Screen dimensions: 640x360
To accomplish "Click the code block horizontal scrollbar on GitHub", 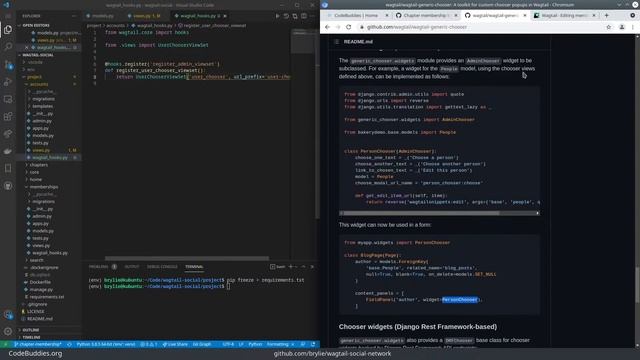I will click(420, 213).
